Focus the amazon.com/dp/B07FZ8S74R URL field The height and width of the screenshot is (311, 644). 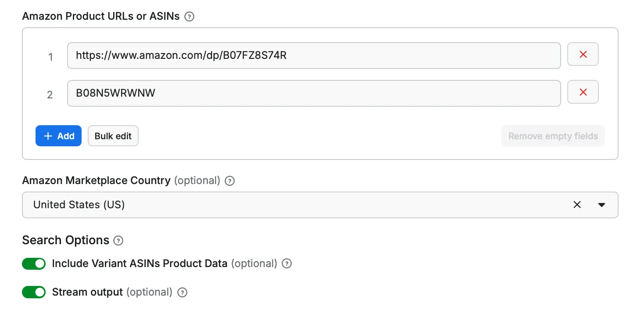coord(314,55)
